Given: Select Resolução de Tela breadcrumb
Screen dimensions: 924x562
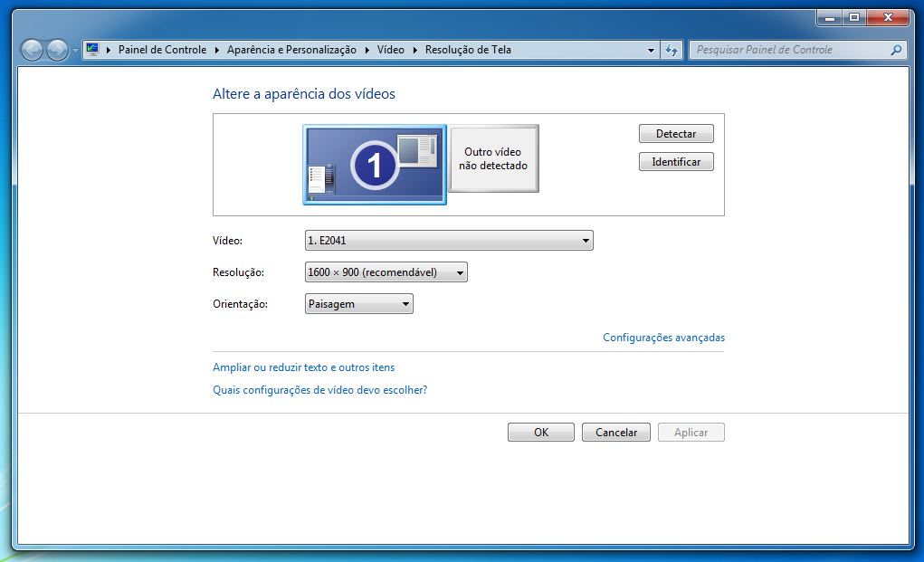Looking at the screenshot, I should tap(468, 50).
